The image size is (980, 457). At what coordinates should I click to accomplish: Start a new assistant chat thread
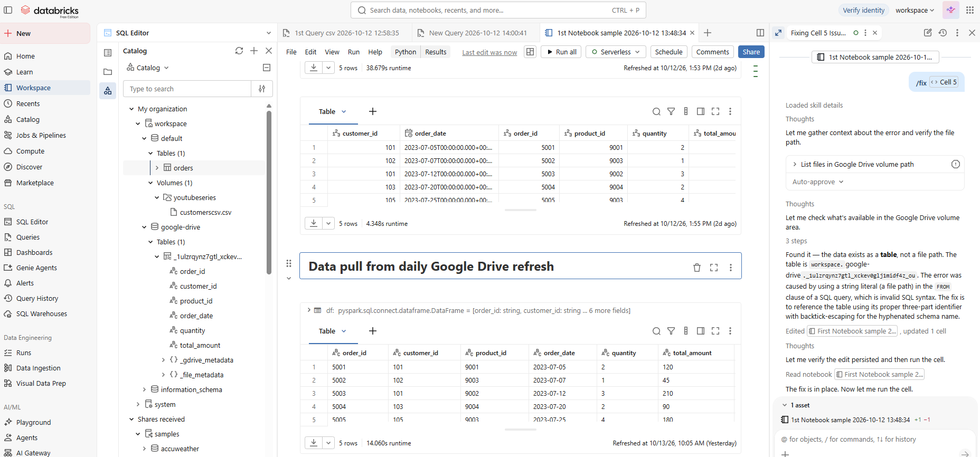coord(928,33)
